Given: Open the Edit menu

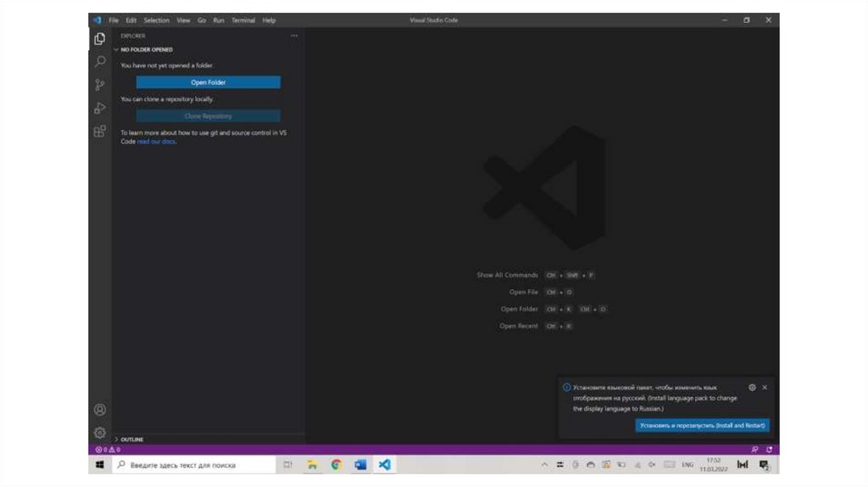Looking at the screenshot, I should click(x=131, y=20).
